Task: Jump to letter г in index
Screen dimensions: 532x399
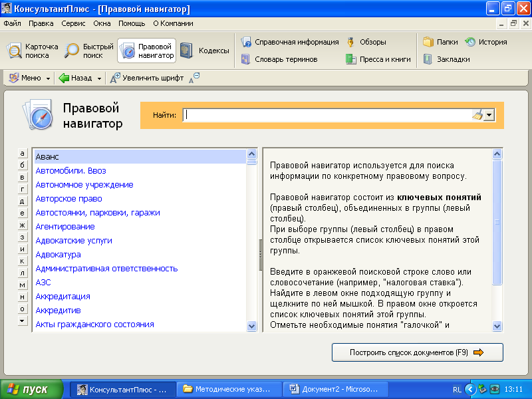Action: [22, 189]
